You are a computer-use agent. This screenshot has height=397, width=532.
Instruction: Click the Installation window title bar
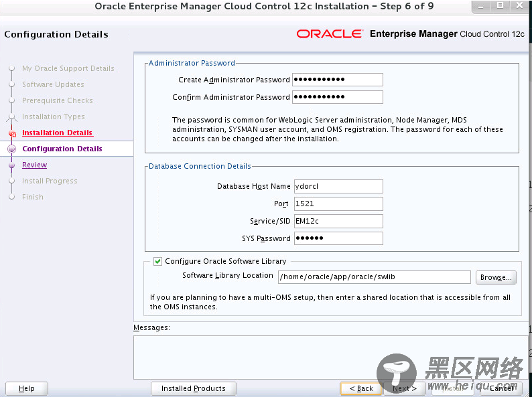tap(264, 7)
